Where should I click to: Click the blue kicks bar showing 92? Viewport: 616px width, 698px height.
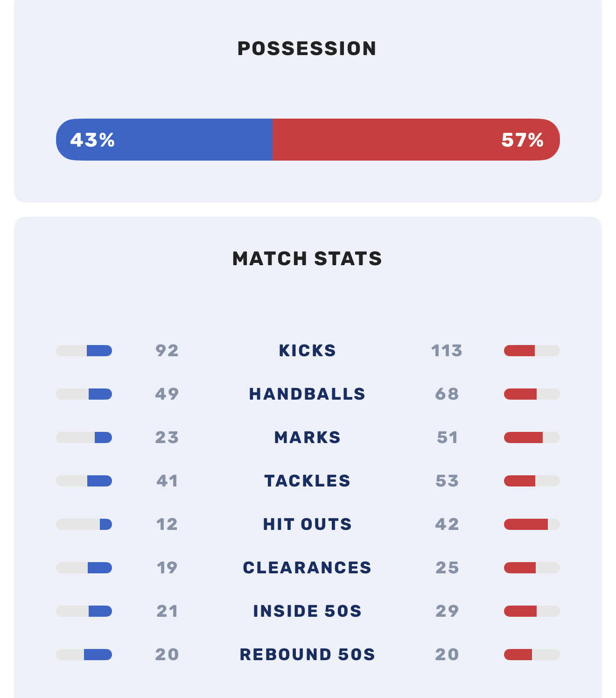coord(99,351)
